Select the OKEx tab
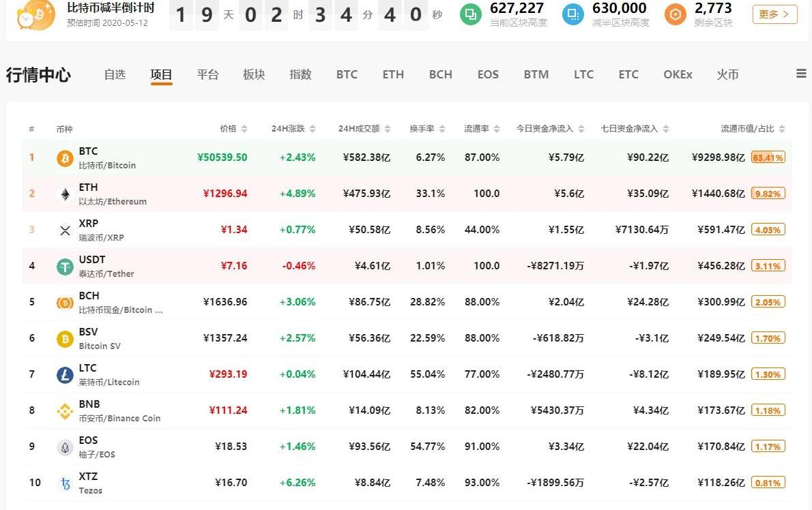This screenshot has width=812, height=510. [677, 74]
